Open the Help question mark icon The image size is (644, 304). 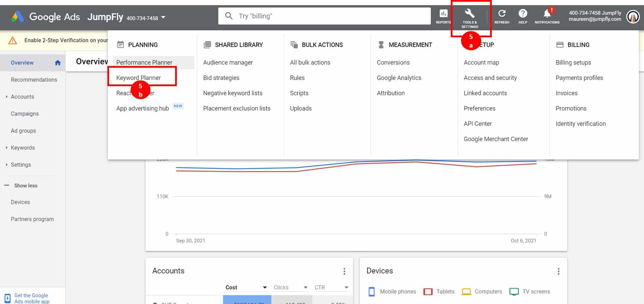pos(523,14)
